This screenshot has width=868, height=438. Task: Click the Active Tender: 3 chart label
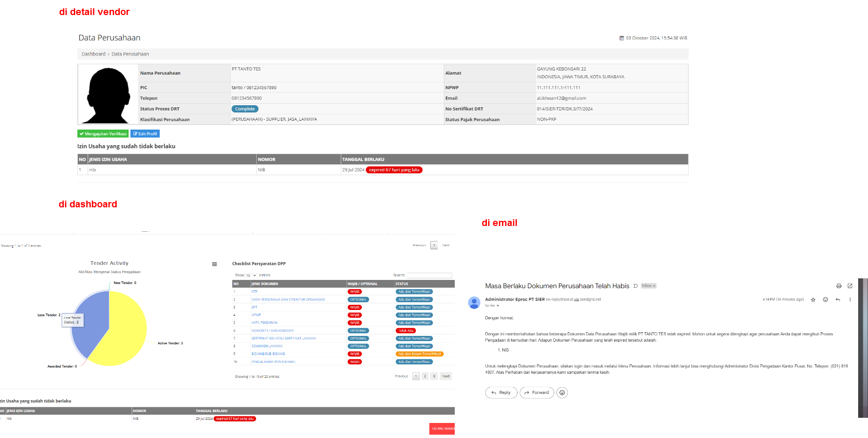(171, 343)
